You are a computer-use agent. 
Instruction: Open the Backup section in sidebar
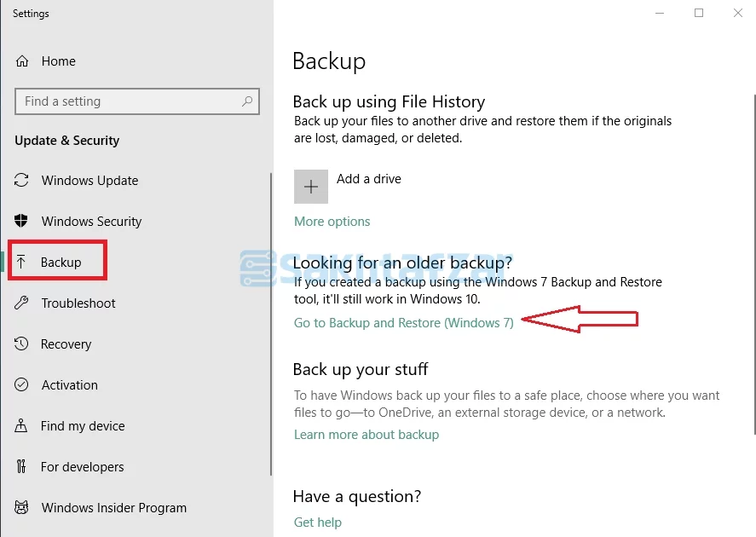point(61,263)
